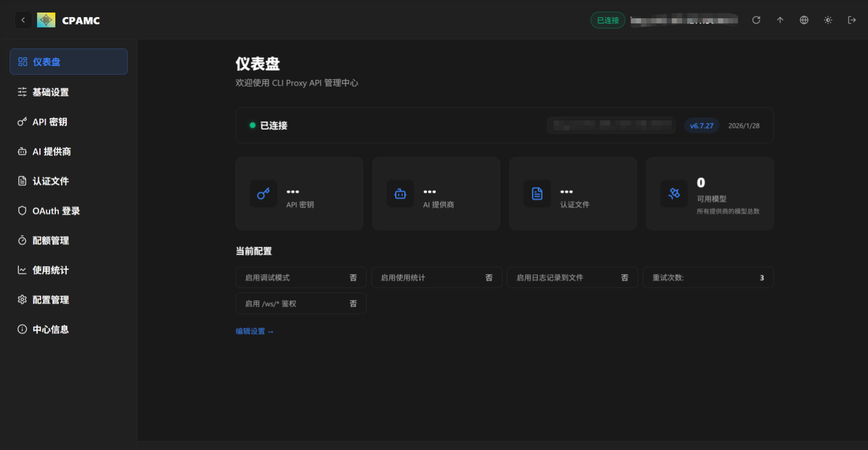Open 仪表盘 in sidebar
868x450 pixels.
69,62
